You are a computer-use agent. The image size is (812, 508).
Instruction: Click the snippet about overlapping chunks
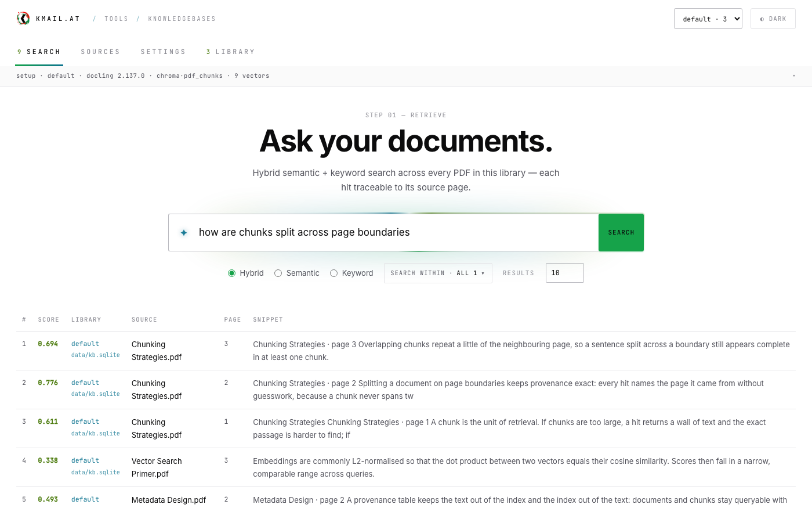[x=521, y=351]
